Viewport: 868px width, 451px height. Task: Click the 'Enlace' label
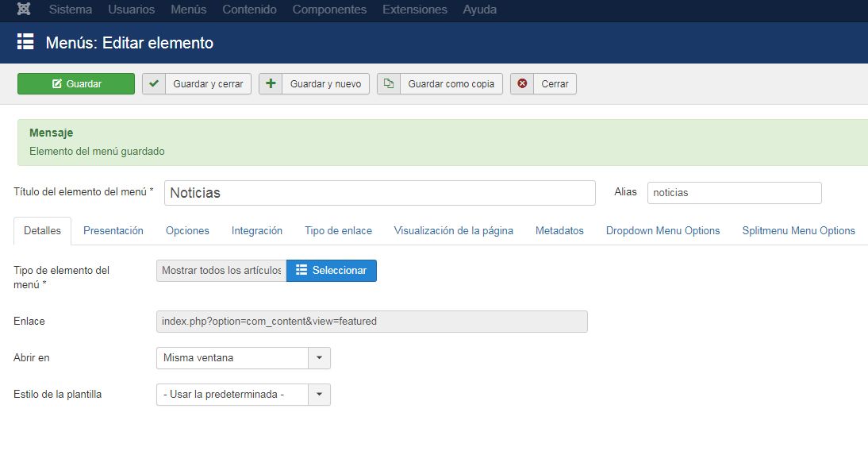pos(29,322)
